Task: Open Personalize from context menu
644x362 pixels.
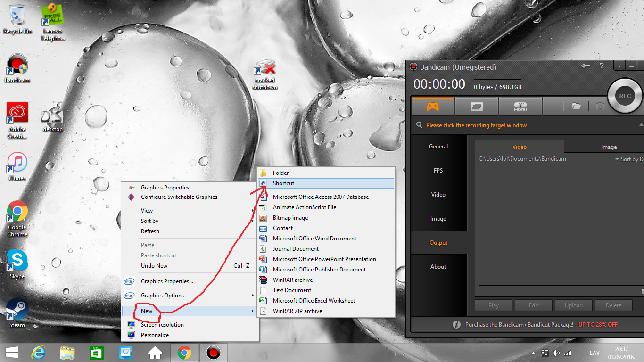Action: coord(190,335)
